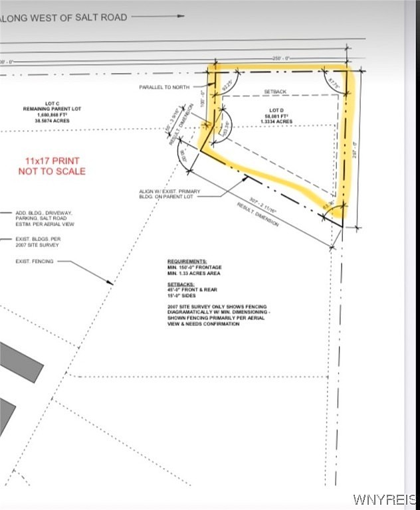Click the large gray existing building shape
This screenshot has height=510, width=420.
click(x=20, y=362)
